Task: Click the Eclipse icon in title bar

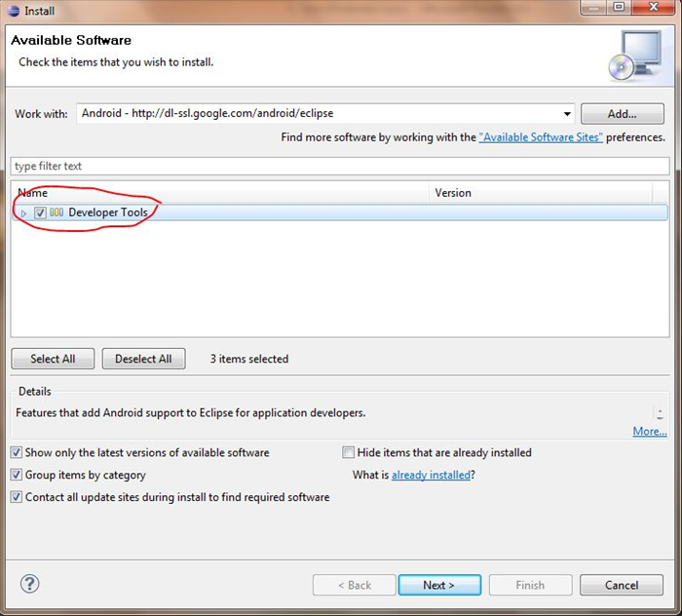Action: point(13,11)
